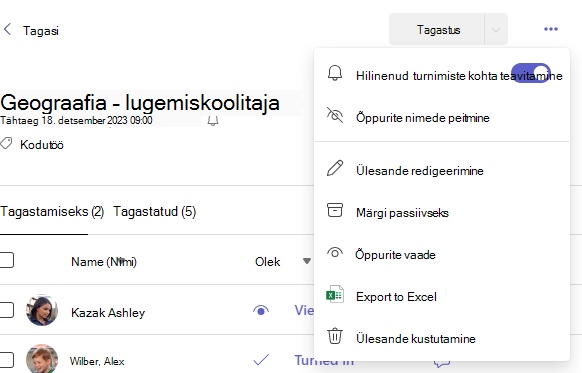This screenshot has height=373, width=582.
Task: Click the small bell icon next to the due date
Action: [213, 121]
